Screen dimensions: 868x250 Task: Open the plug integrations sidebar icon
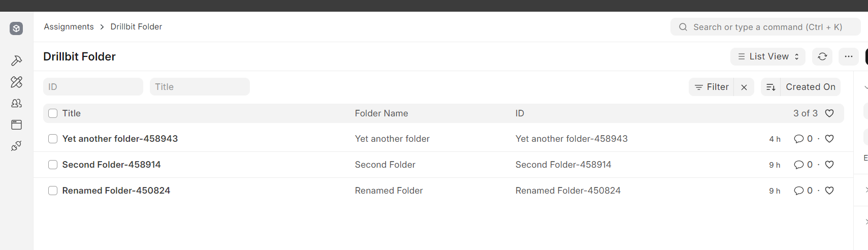coord(16,146)
